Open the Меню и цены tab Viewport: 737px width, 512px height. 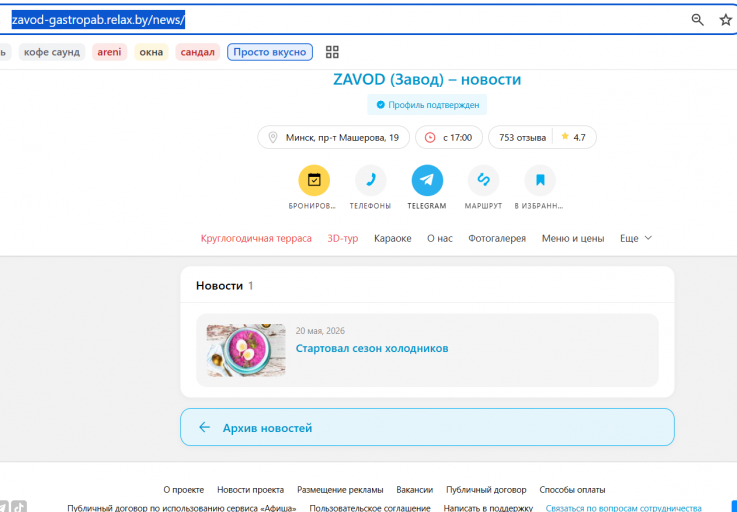click(572, 238)
